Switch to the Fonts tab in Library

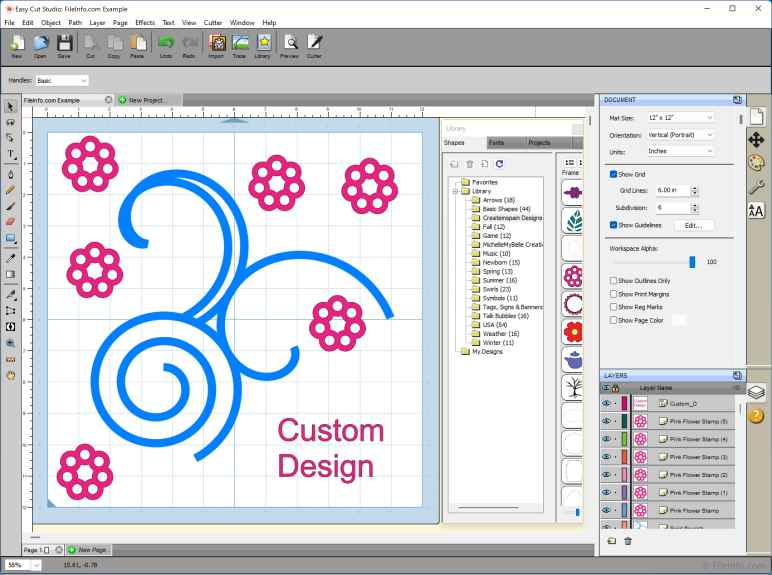497,143
